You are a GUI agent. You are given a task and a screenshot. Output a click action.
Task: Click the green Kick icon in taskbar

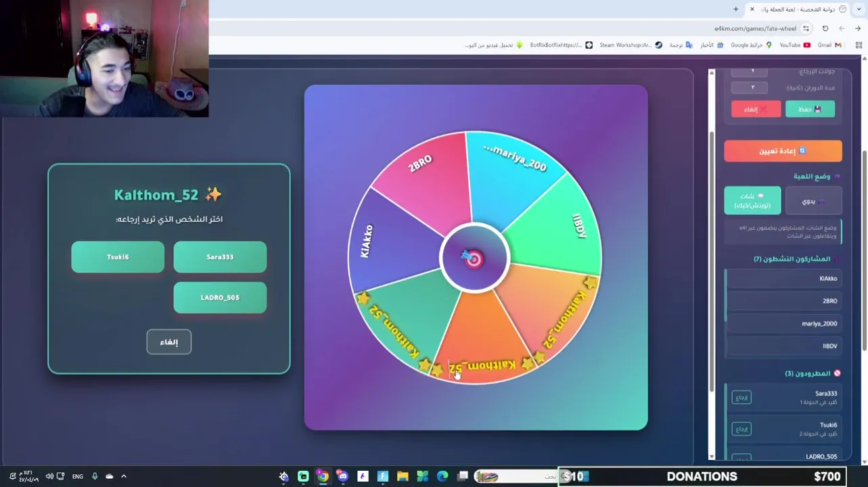[x=303, y=476]
